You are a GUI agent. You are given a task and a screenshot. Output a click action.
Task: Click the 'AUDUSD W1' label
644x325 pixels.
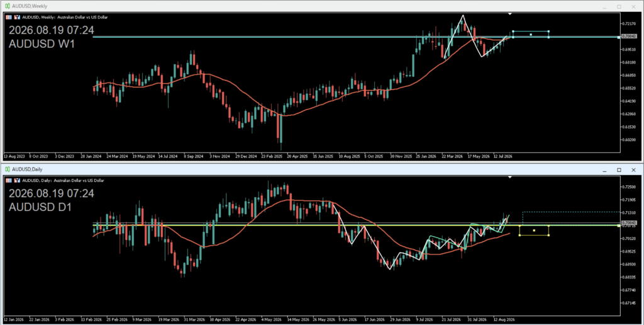pyautogui.click(x=42, y=43)
